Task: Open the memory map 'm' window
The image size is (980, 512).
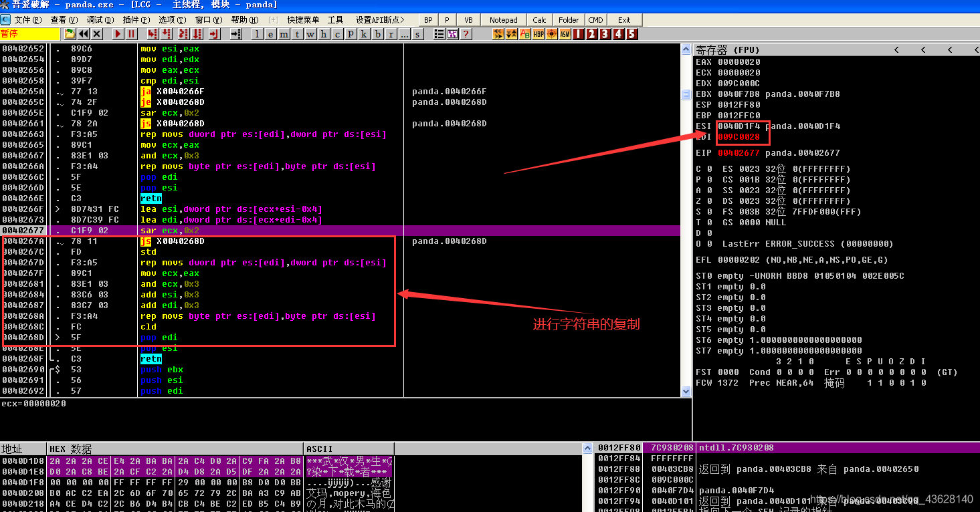Action: 284,34
